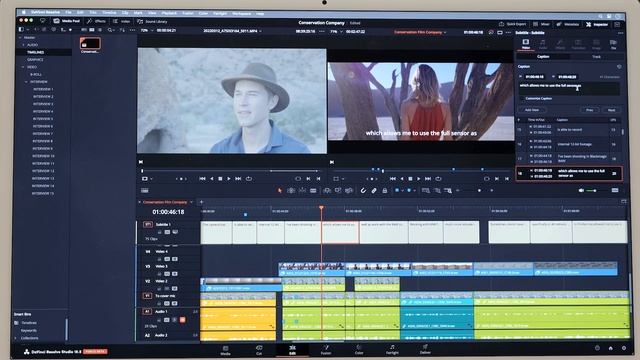Screen dimensions: 640x360
Task: Click the ST1 subtitle track destination control
Action: [x=147, y=224]
